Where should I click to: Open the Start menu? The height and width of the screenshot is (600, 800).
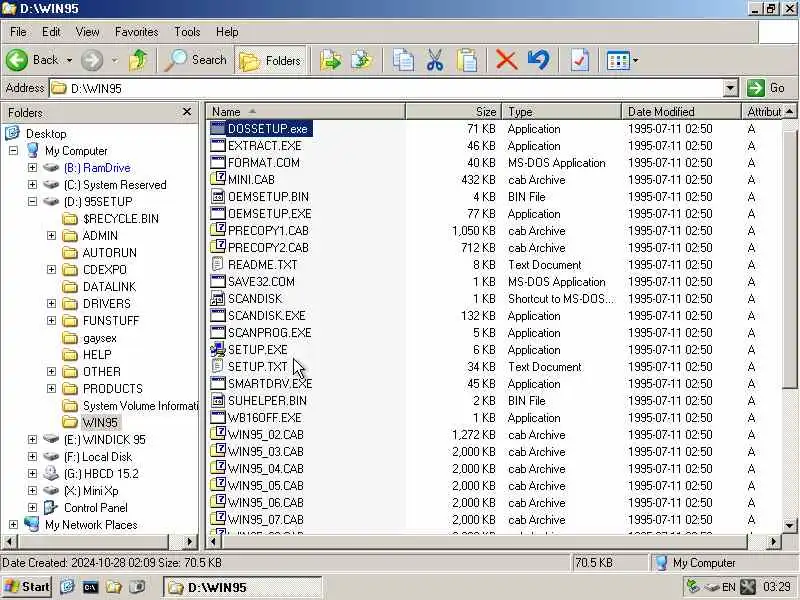point(27,587)
